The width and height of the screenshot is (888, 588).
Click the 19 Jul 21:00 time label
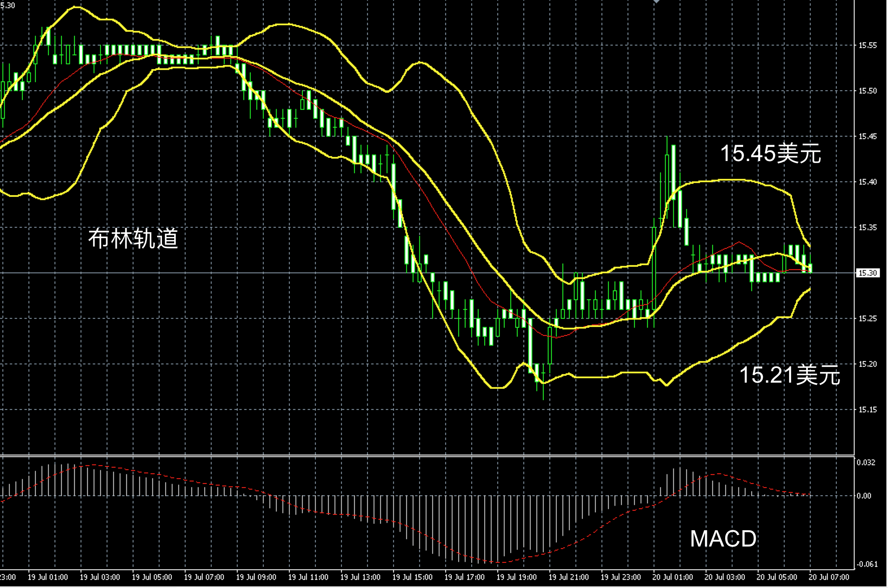(569, 577)
